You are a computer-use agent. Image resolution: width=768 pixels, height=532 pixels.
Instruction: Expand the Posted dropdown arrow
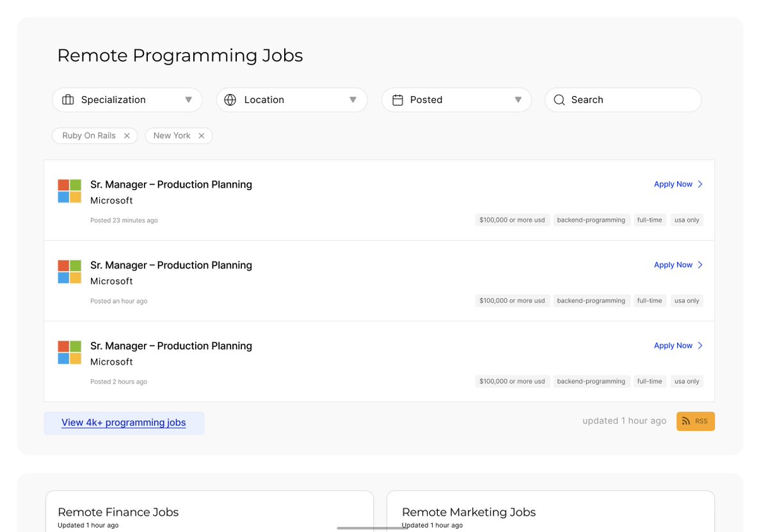(518, 100)
